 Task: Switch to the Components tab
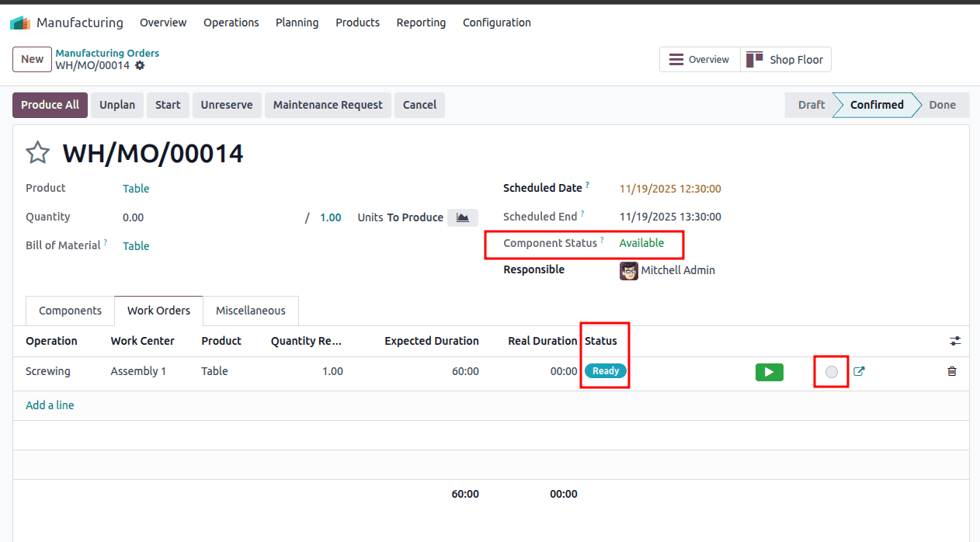click(69, 311)
